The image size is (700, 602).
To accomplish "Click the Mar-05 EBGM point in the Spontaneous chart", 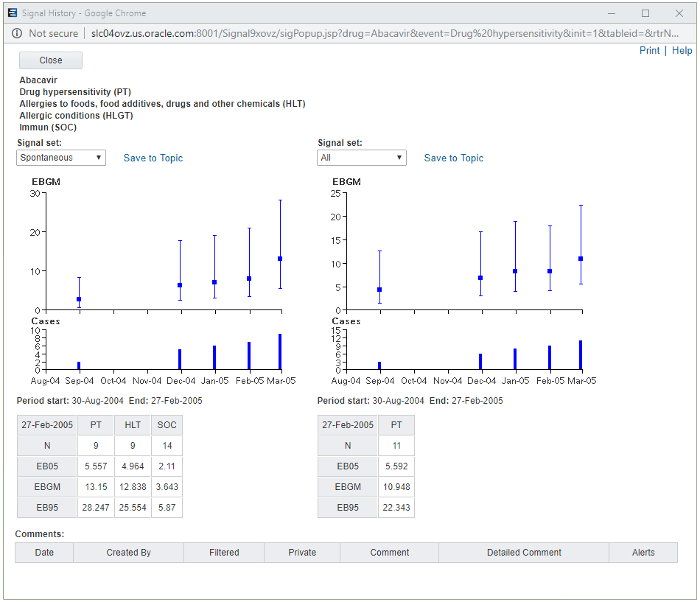I will (280, 259).
